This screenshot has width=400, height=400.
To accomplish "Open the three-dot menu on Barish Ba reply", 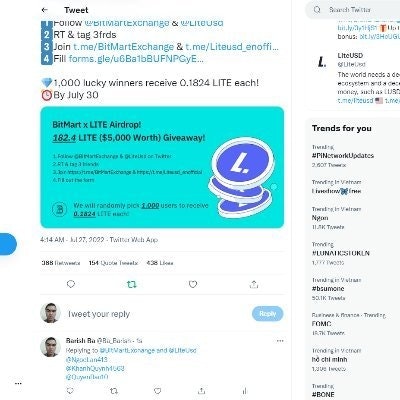I will pos(280,341).
